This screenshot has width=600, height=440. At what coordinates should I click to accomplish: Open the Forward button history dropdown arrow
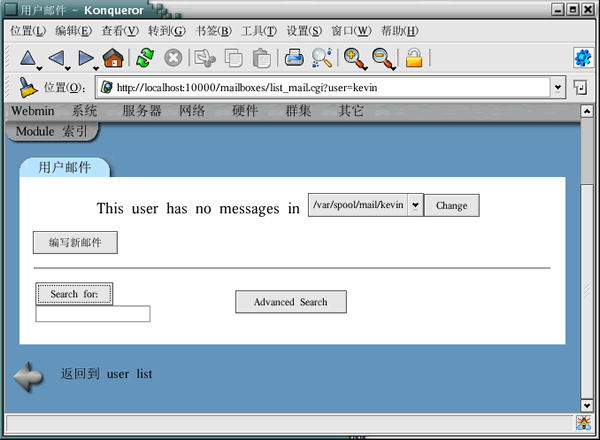96,68
